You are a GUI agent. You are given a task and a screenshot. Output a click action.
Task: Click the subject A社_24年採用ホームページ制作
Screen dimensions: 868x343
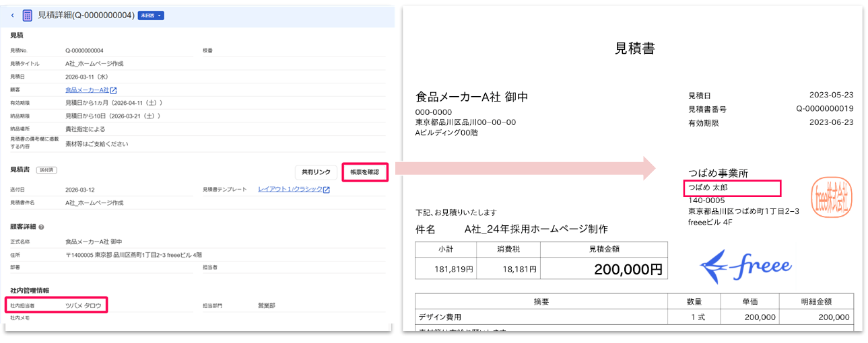(x=536, y=229)
